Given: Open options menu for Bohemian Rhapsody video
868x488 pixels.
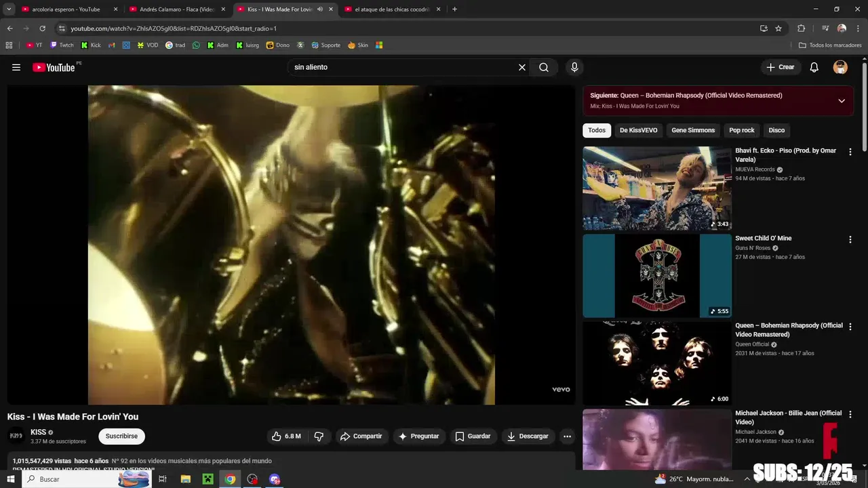Looking at the screenshot, I should coord(850,327).
